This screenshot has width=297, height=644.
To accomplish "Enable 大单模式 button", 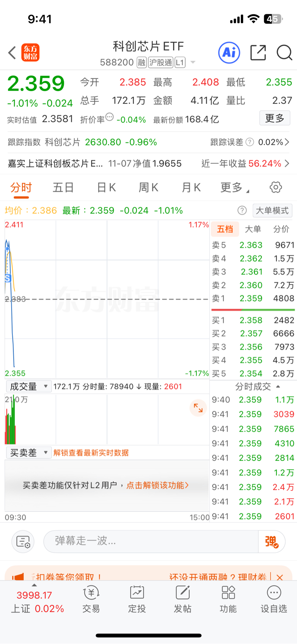I will point(272,211).
